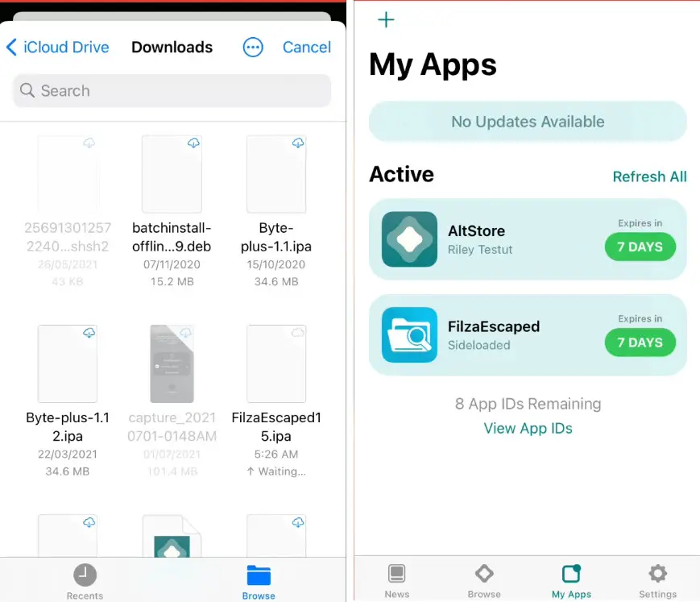Tap the AltStore app icon
This screenshot has height=602, width=700.
pyautogui.click(x=409, y=239)
